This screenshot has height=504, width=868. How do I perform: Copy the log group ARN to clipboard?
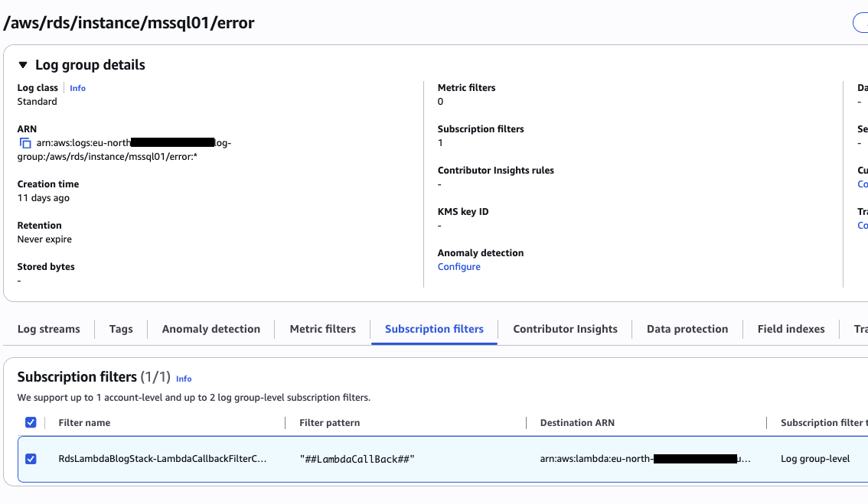(x=24, y=142)
